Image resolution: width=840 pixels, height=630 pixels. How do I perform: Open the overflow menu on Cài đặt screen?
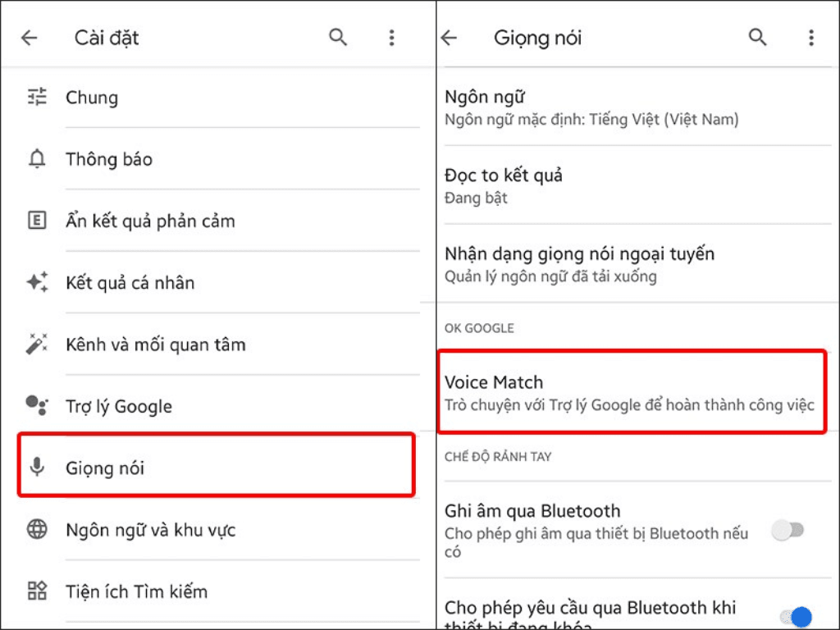pyautogui.click(x=391, y=37)
